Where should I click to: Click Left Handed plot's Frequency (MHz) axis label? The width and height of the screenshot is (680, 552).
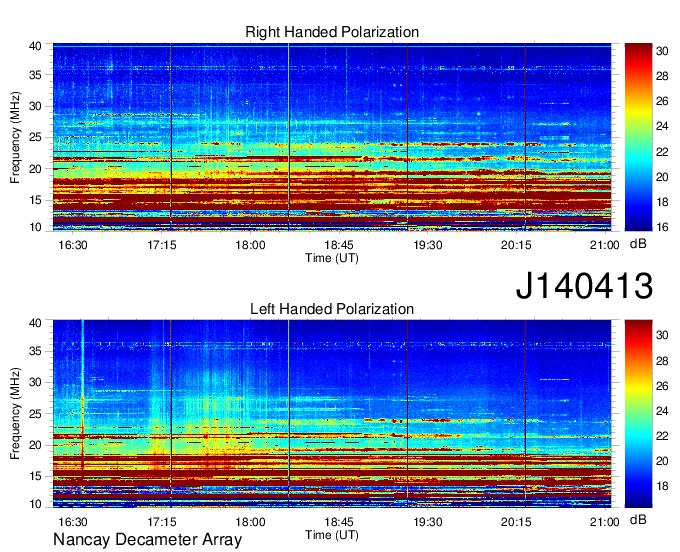coord(15,414)
